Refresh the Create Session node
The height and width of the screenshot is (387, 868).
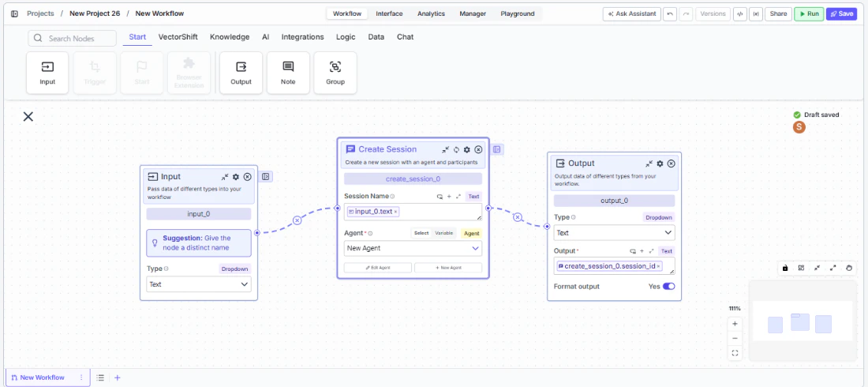point(456,150)
